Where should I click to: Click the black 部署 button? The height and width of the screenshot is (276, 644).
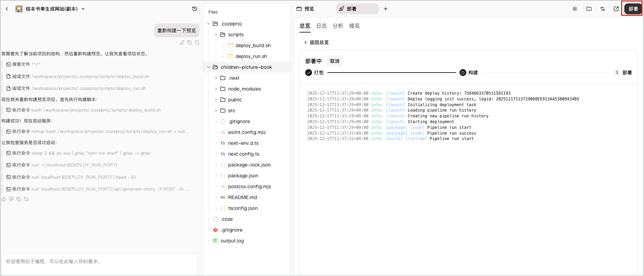click(x=633, y=9)
